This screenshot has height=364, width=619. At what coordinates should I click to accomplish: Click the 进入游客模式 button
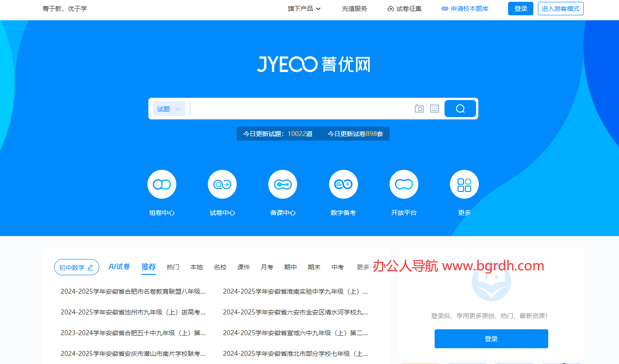point(561,9)
